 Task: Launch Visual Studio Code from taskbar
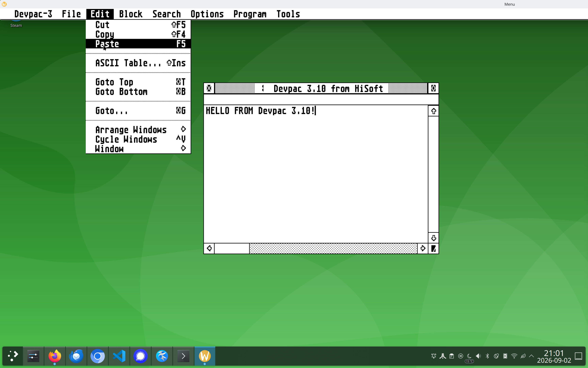(119, 356)
